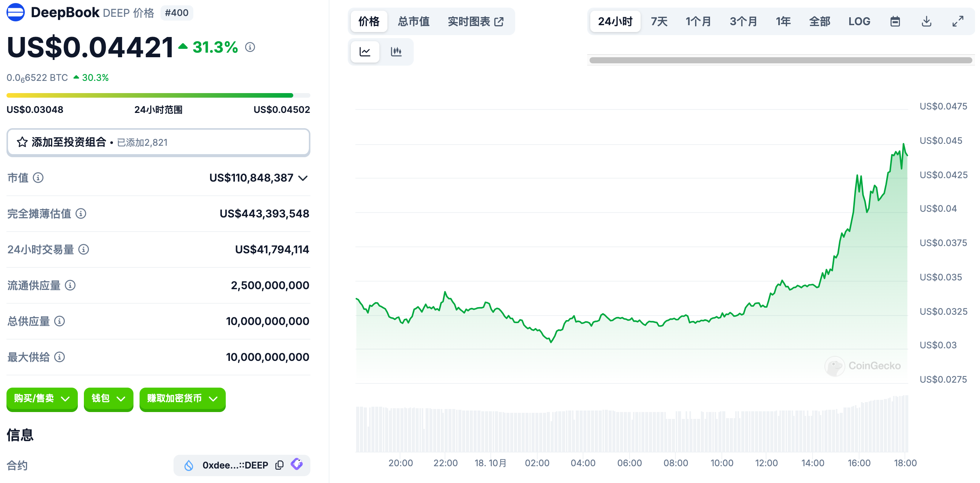Click info icon next to 市值

[38, 177]
